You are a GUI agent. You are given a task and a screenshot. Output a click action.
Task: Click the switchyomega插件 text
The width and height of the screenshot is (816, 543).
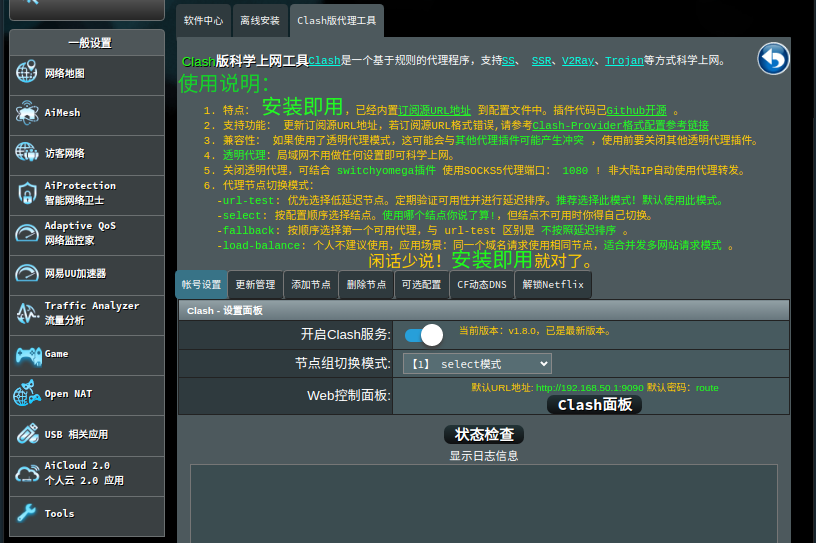click(386, 170)
